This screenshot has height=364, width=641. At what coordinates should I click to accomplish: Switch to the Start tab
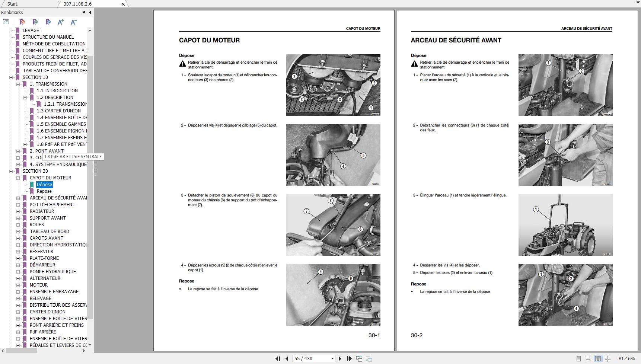(x=12, y=4)
